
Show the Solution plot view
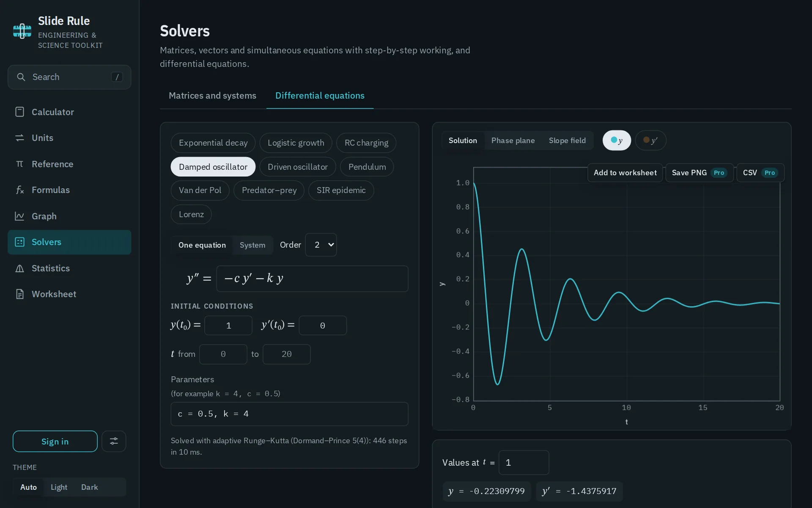463,141
